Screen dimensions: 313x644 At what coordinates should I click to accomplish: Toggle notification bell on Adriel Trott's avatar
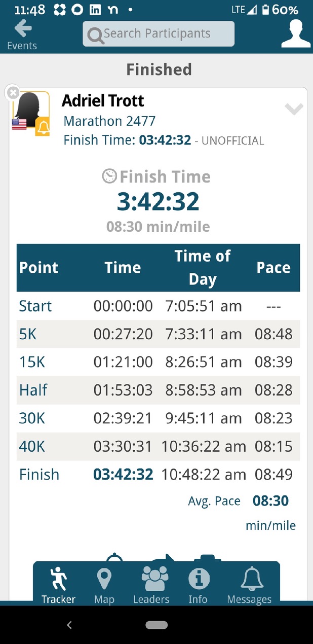43,128
